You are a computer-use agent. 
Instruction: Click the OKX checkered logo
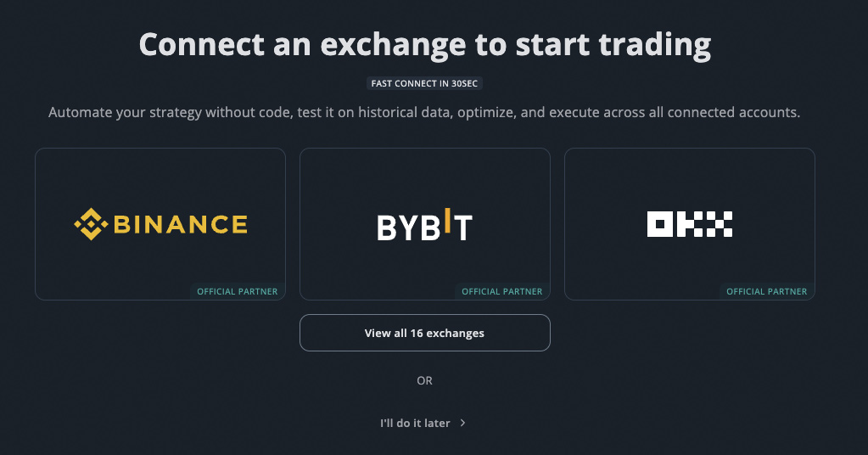point(689,224)
